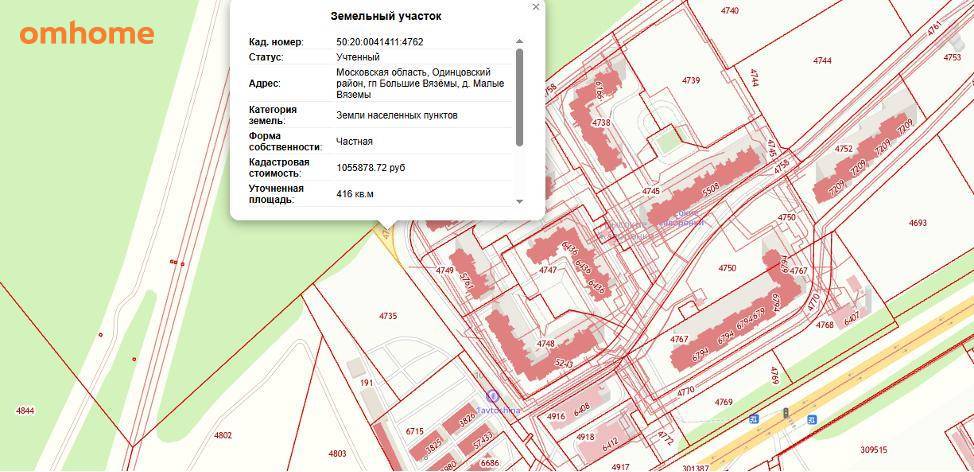Select parcel labeled 4844 on map

25,411
